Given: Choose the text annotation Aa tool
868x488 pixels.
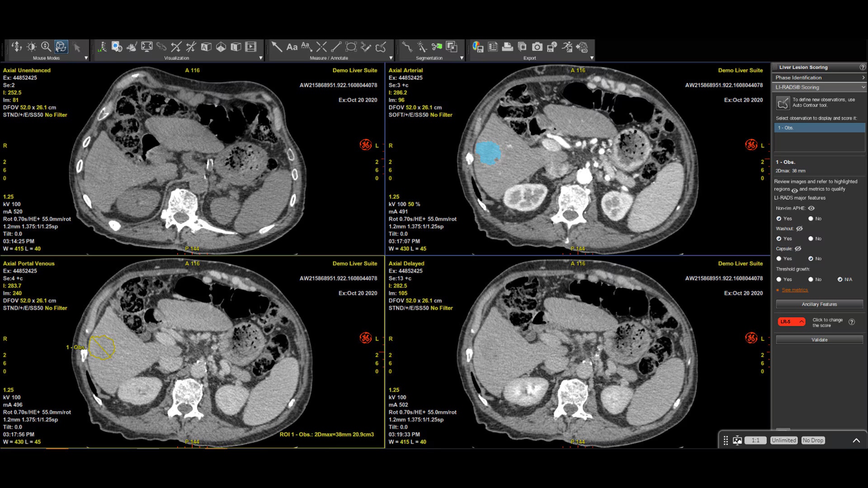Looking at the screenshot, I should [292, 47].
